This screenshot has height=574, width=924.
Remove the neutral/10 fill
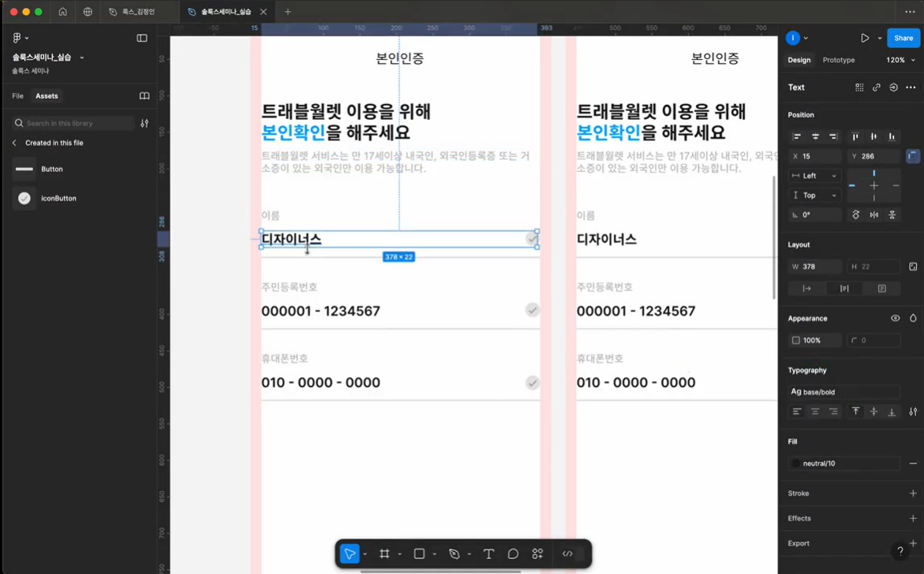click(913, 464)
